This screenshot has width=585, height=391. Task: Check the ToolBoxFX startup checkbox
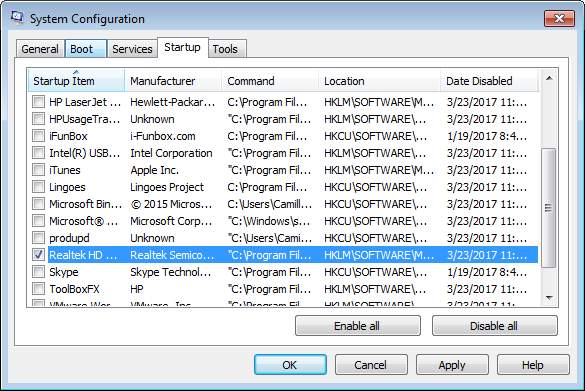(x=38, y=289)
